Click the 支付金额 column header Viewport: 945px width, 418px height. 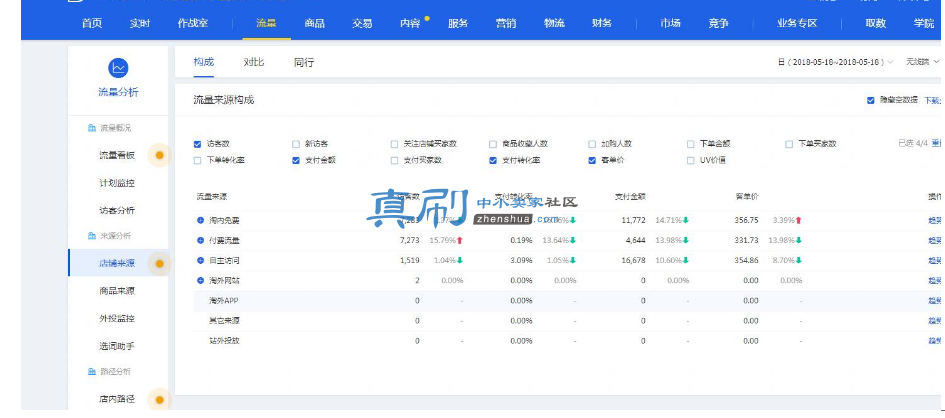pyautogui.click(x=630, y=197)
